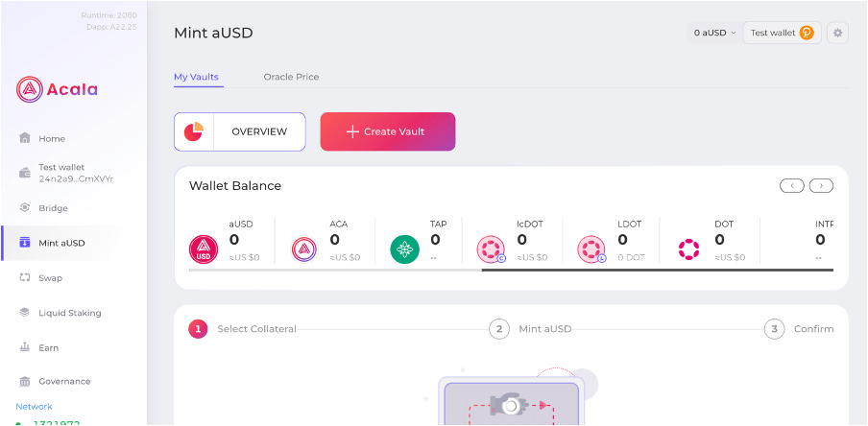868x426 pixels.
Task: Open Home from the sidebar
Action: coord(52,138)
